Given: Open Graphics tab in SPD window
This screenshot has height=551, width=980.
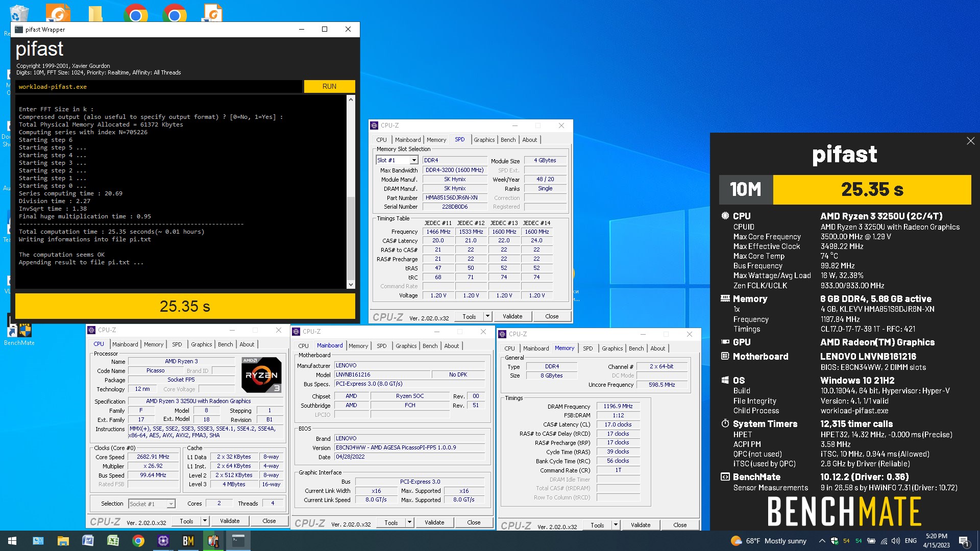Looking at the screenshot, I should [x=484, y=140].
